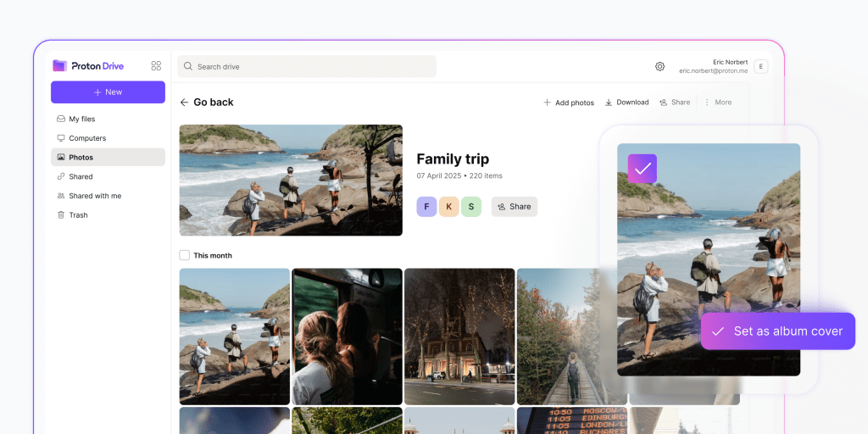868x434 pixels.
Task: Click the New button
Action: click(108, 92)
